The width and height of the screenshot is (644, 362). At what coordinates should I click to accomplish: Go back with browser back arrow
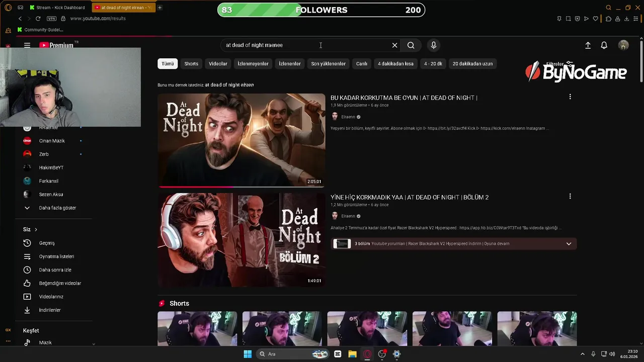pos(20,19)
